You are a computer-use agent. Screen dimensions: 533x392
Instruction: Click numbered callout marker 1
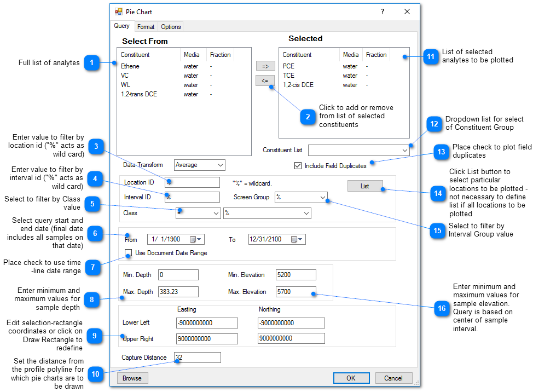coord(91,63)
